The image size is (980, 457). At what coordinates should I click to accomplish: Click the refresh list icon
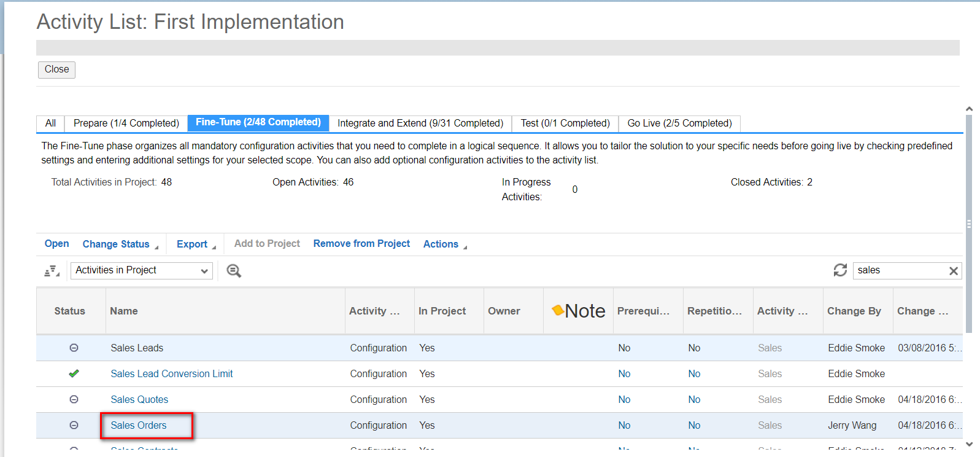[840, 270]
